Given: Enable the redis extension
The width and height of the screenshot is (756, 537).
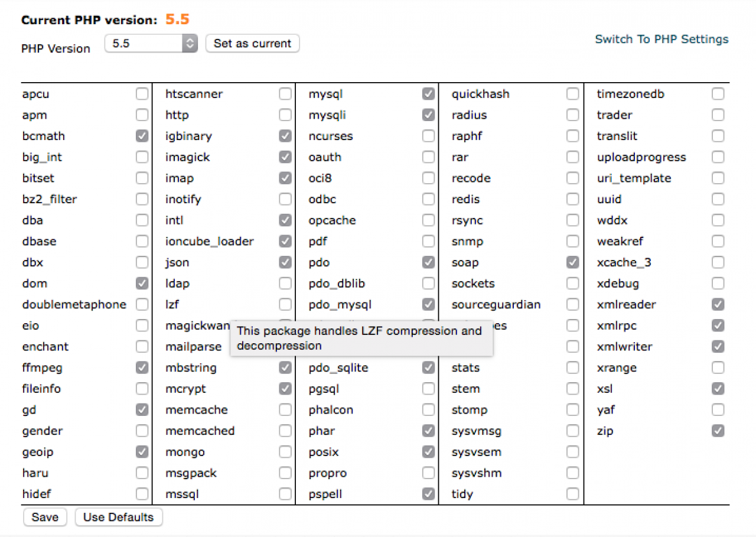Looking at the screenshot, I should [572, 200].
